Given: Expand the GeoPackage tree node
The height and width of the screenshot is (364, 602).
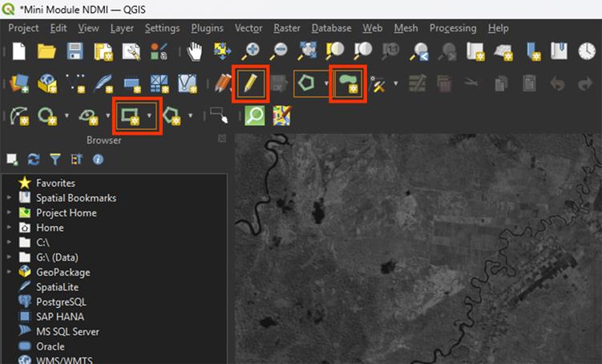Looking at the screenshot, I should pyautogui.click(x=9, y=272).
